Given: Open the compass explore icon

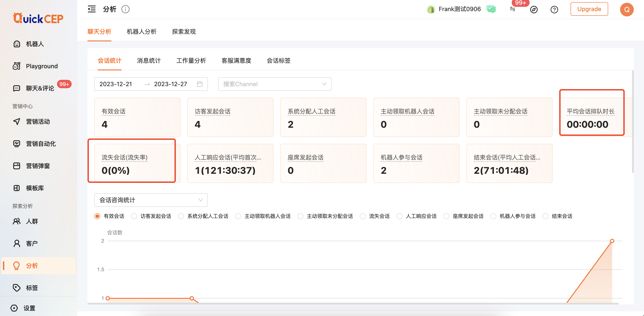Looking at the screenshot, I should [533, 10].
